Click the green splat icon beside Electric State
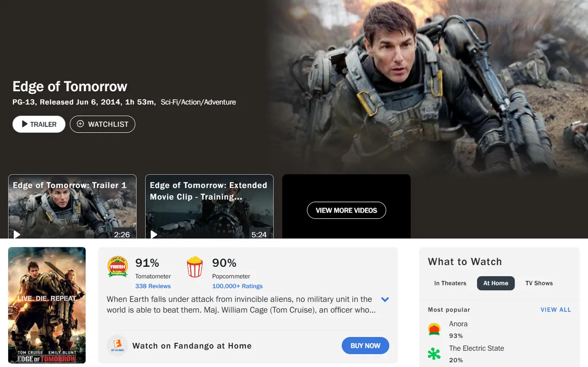Image resolution: width=588 pixels, height=367 pixels. [434, 354]
